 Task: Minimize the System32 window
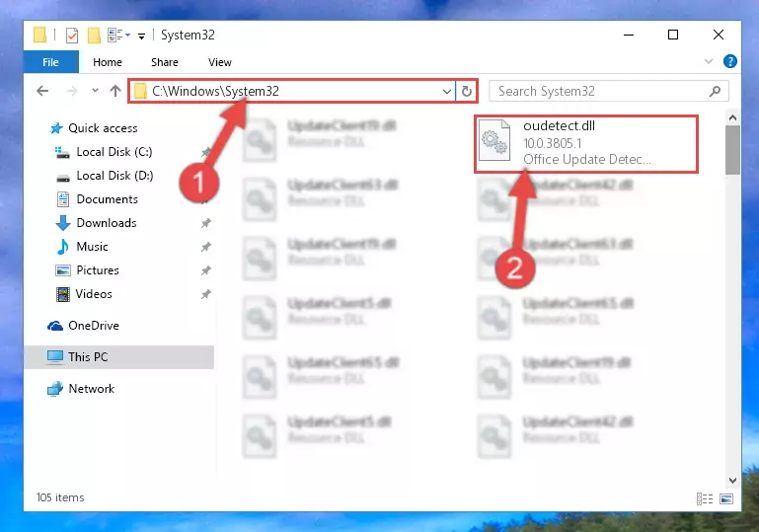point(629,35)
